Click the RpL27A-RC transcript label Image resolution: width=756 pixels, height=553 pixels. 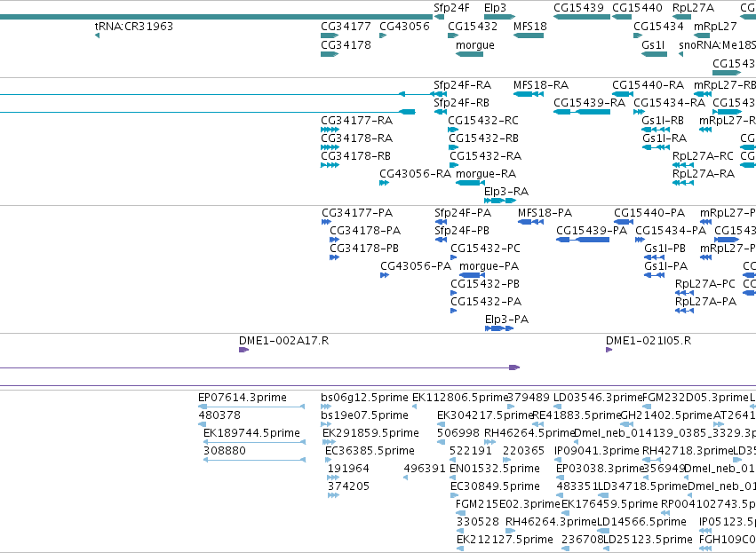(703, 156)
